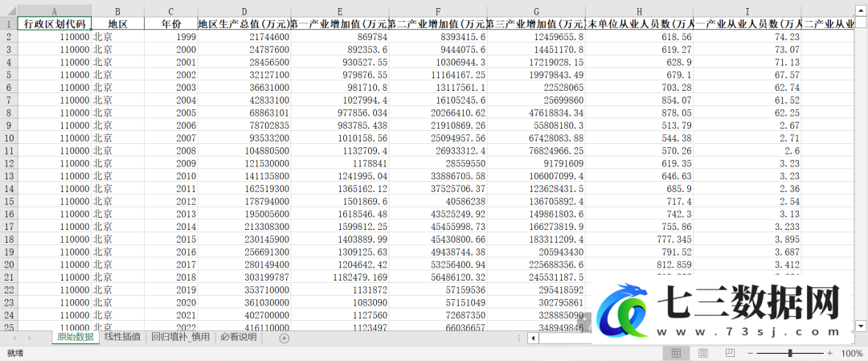Select column H header
Image resolution: width=868 pixels, height=361 pixels.
tap(640, 11)
